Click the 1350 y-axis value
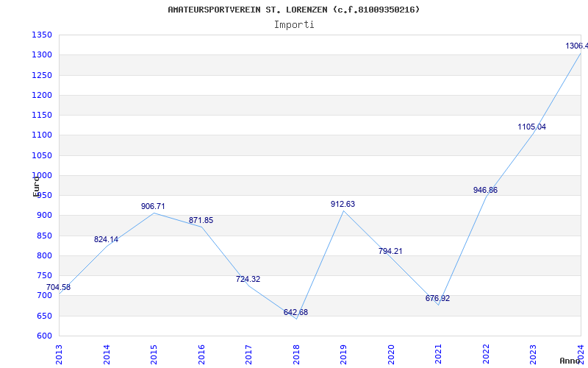This screenshot has height=368, width=588. click(x=42, y=35)
